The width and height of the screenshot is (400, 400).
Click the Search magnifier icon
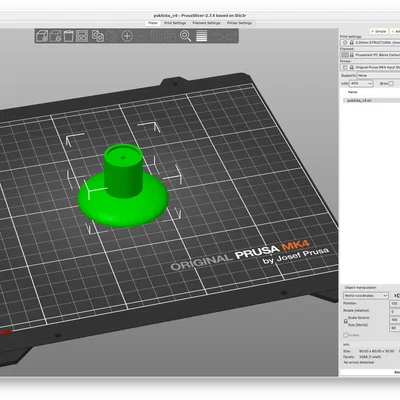(185, 36)
